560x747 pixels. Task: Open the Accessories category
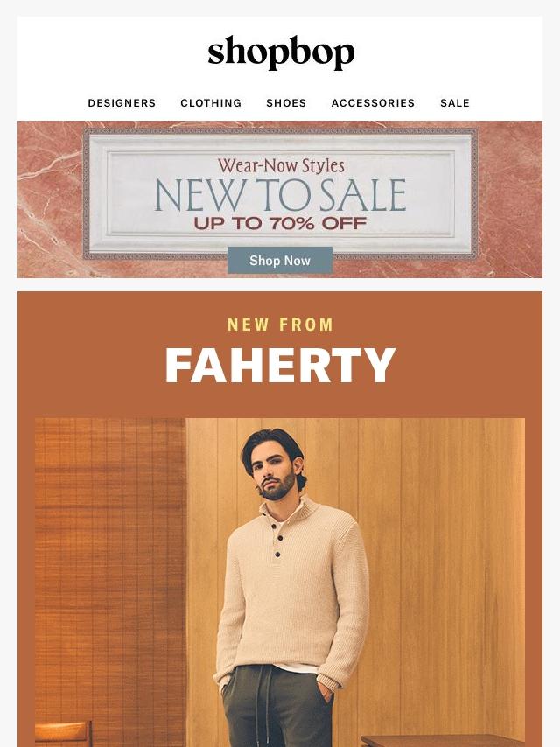coord(373,103)
